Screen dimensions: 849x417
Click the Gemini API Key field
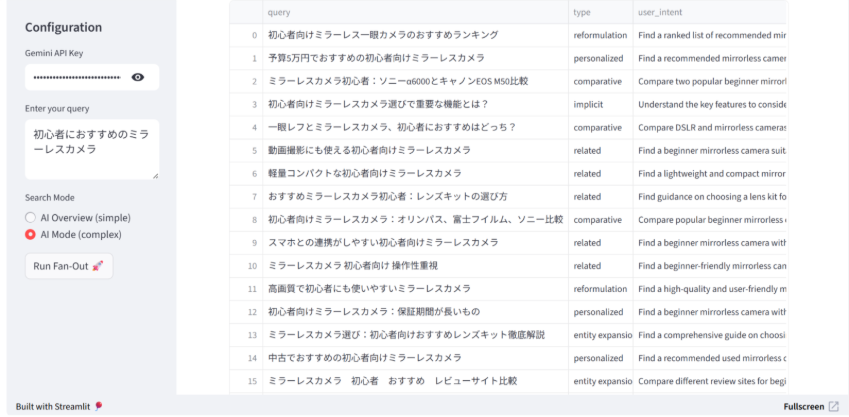click(76, 77)
